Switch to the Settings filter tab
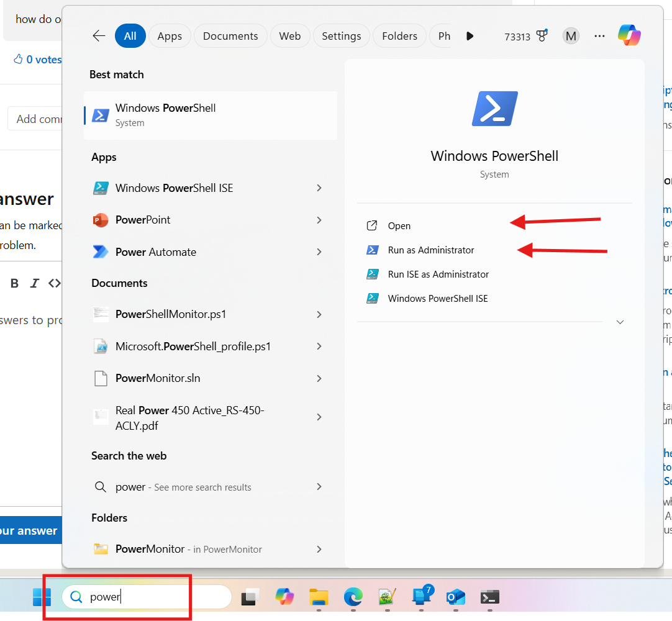Viewport: 672px width, 621px height. pos(342,36)
